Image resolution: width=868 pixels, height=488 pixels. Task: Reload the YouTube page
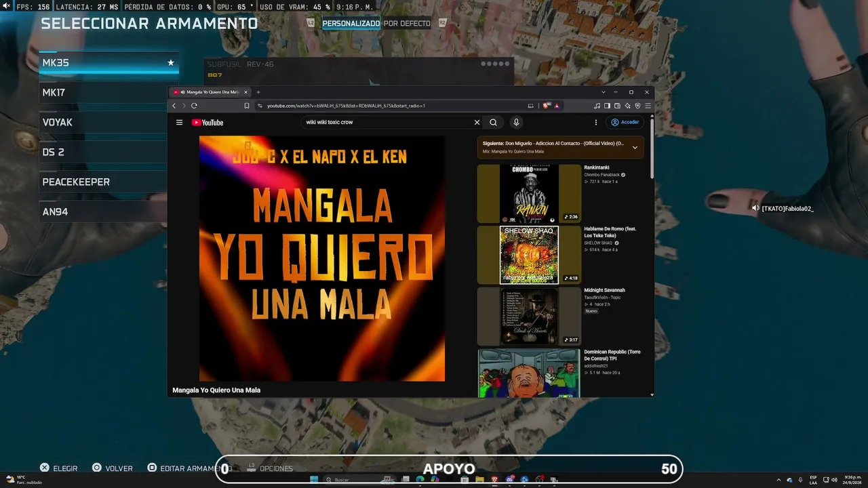point(194,106)
